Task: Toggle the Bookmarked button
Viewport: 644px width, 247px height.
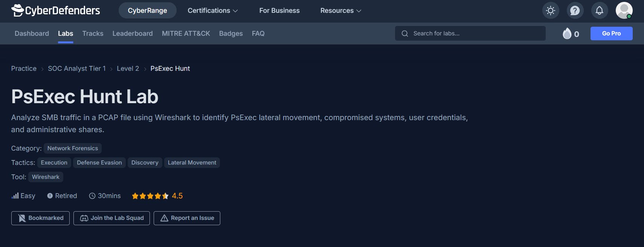Action: (x=40, y=218)
